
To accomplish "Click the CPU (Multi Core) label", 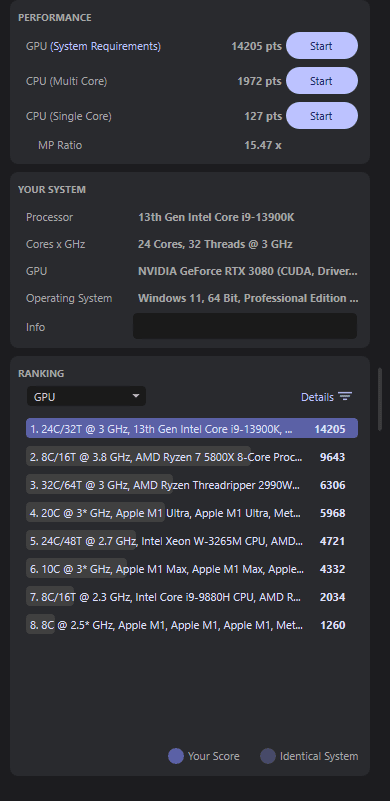I will tap(66, 81).
